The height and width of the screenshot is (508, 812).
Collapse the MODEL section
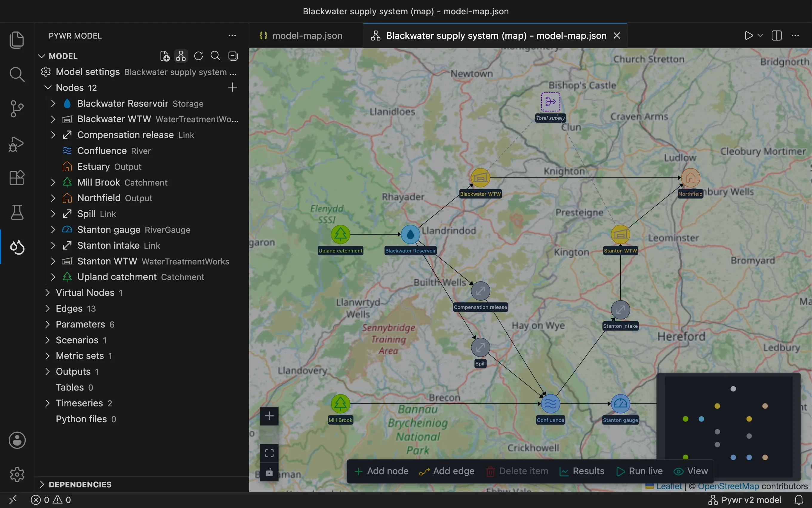coord(41,56)
